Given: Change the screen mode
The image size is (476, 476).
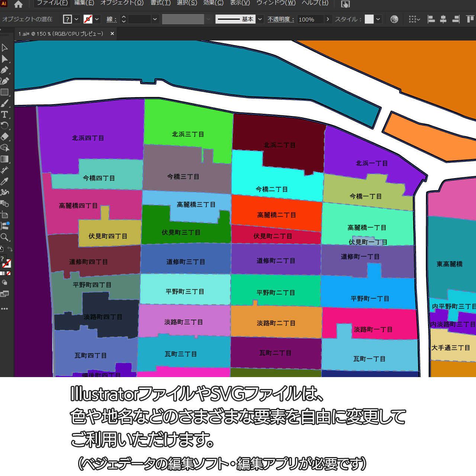Looking at the screenshot, I should tap(4, 294).
